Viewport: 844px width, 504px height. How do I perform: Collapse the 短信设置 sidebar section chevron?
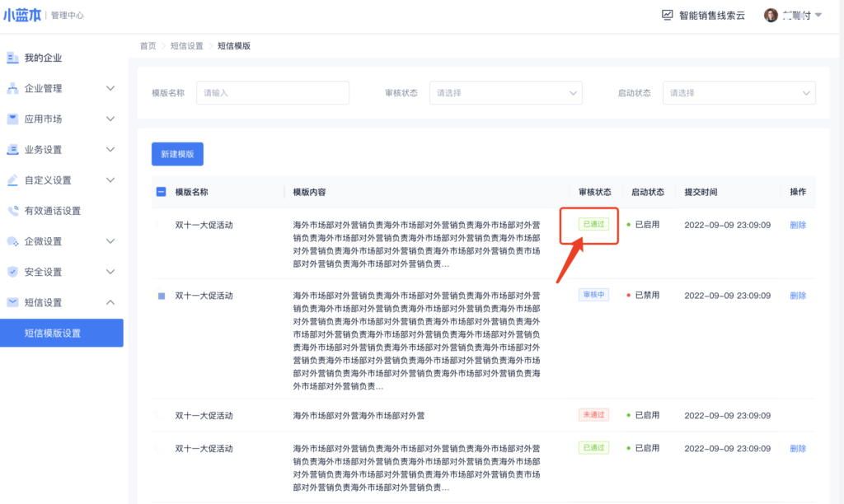(x=110, y=302)
